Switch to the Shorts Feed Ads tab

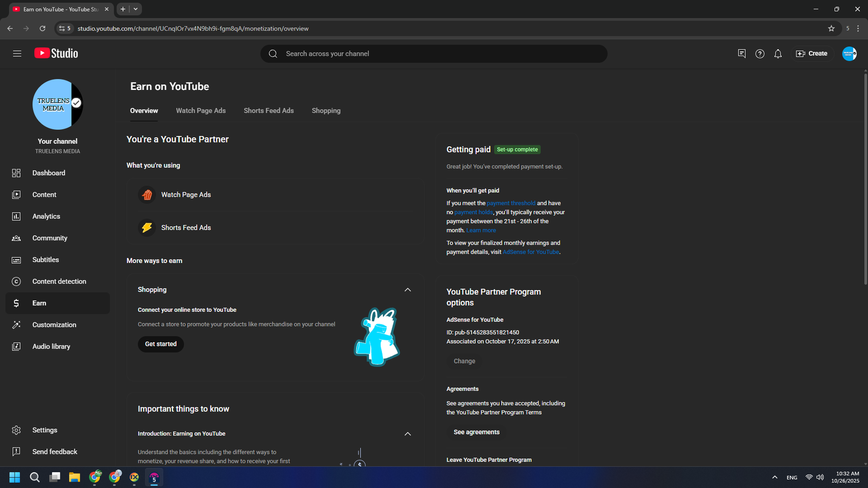[269, 111]
